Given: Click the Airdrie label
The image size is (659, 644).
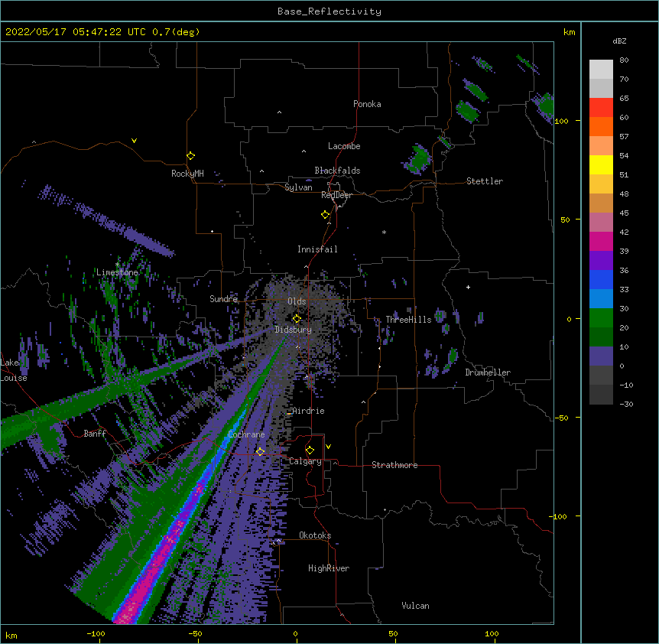Looking at the screenshot, I should click(309, 411).
